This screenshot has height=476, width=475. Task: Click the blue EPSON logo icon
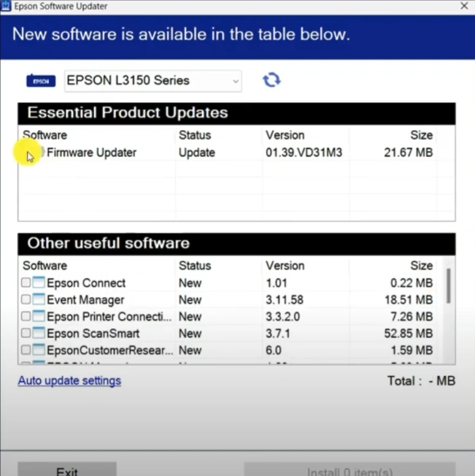(x=41, y=81)
